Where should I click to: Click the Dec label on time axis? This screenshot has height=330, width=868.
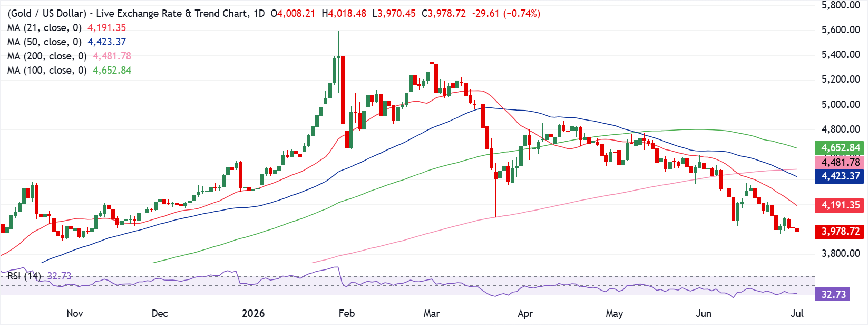click(160, 313)
